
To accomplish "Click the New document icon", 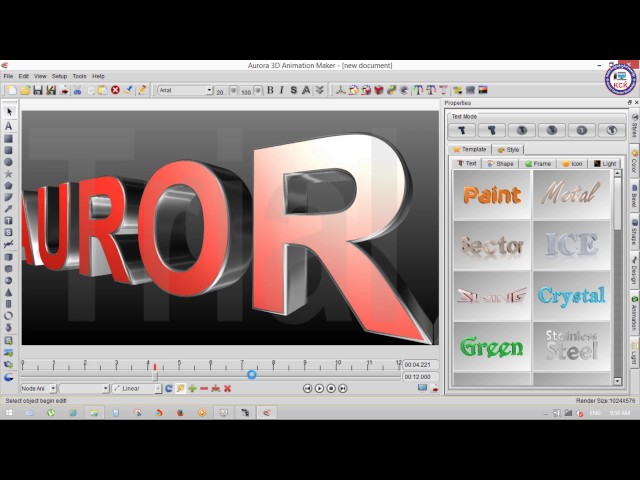I will coord(12,90).
